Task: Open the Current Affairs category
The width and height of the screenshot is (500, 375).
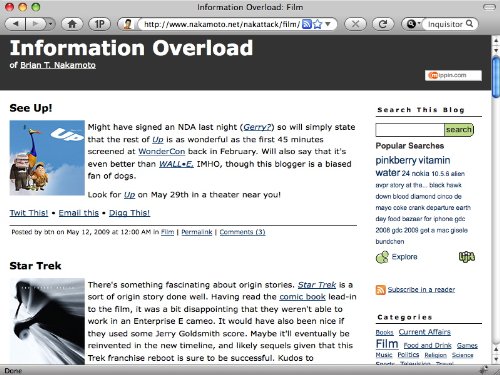Action: point(425,332)
